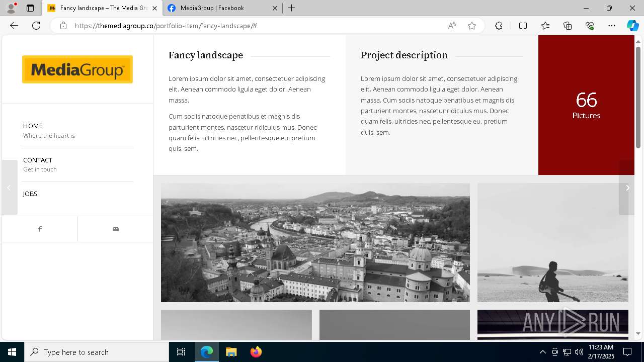The width and height of the screenshot is (644, 362).
Task: Open the clock showing 11:23 AM
Action: tap(601, 352)
